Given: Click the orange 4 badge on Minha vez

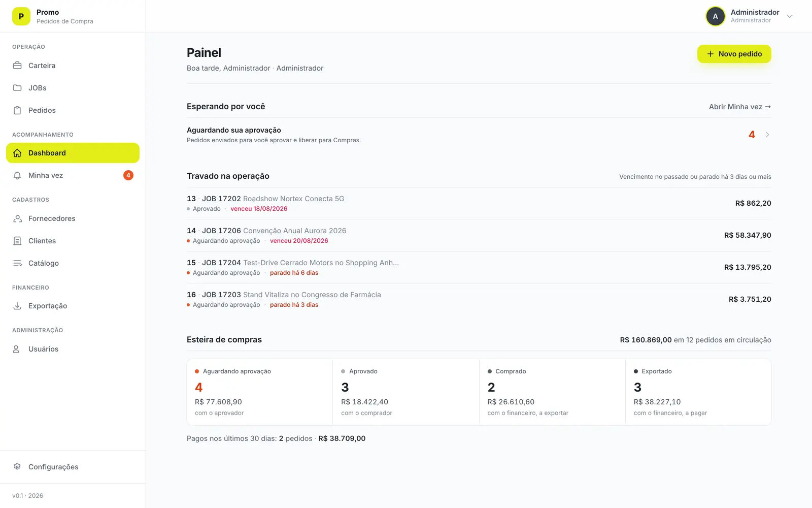Looking at the screenshot, I should [128, 175].
